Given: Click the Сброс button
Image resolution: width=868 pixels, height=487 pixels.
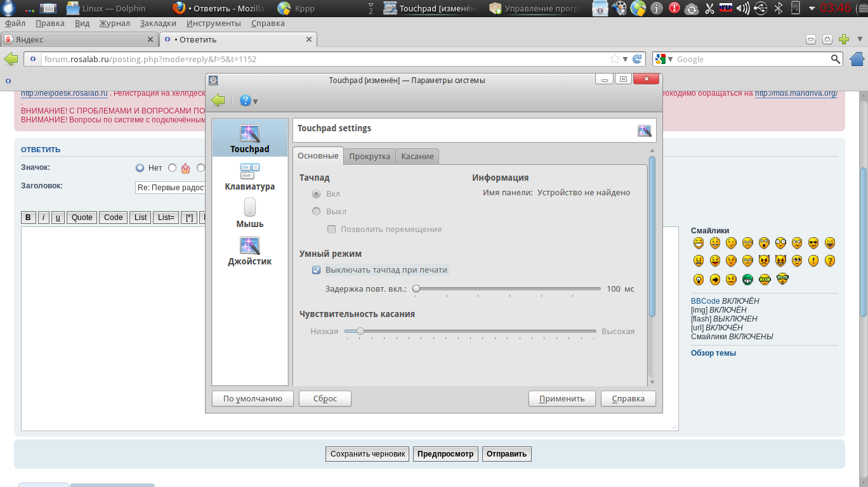Looking at the screenshot, I should tap(324, 399).
